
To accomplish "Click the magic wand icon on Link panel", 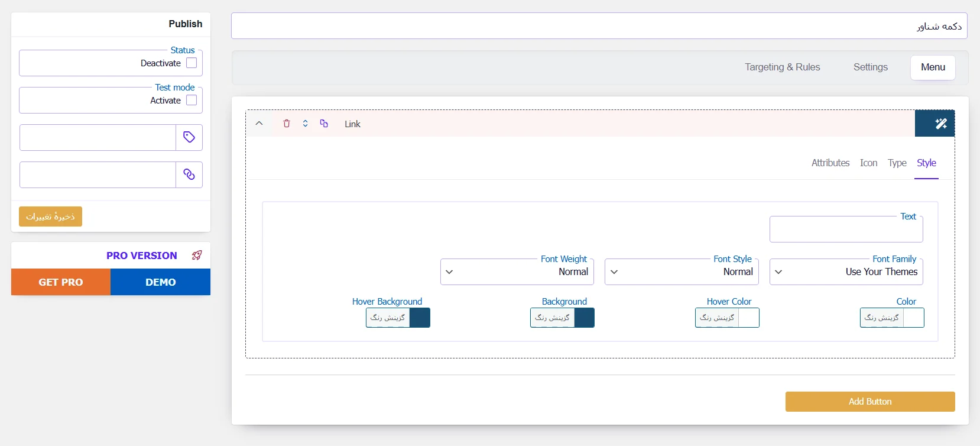I will tap(940, 124).
